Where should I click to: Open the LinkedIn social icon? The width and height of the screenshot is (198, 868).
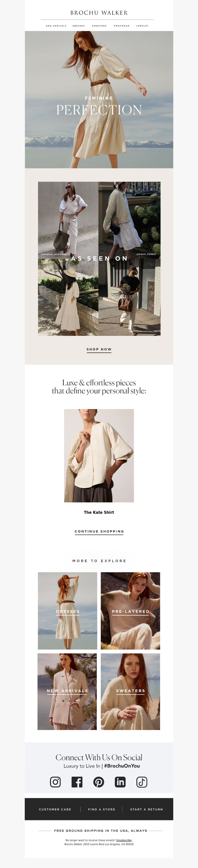pyautogui.click(x=120, y=782)
